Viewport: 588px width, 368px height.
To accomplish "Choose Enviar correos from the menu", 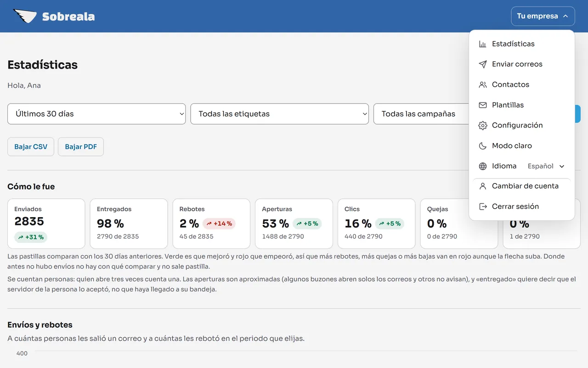I will click(522, 64).
